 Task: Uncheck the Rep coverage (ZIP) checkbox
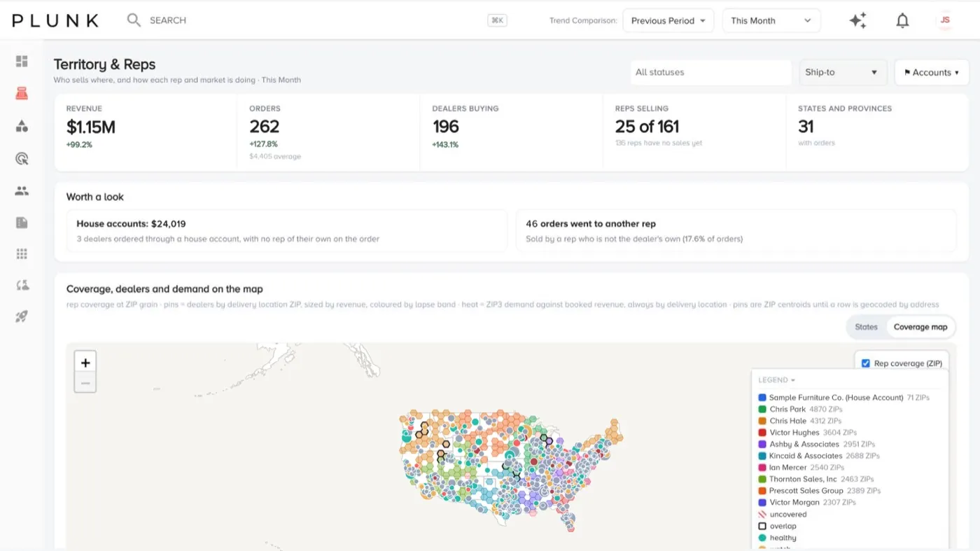(866, 363)
